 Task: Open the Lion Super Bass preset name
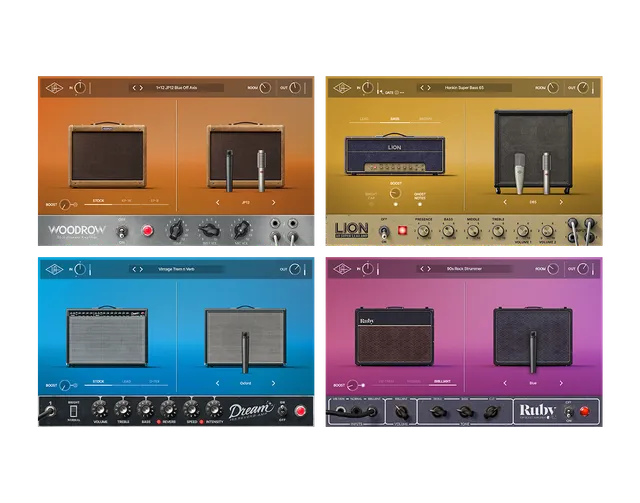464,88
